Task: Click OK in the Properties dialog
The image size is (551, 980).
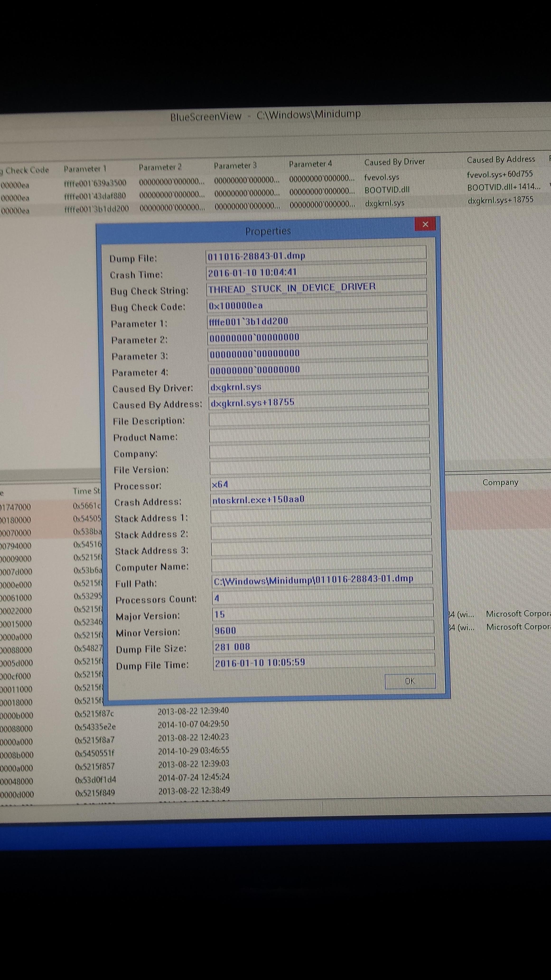Action: [410, 681]
